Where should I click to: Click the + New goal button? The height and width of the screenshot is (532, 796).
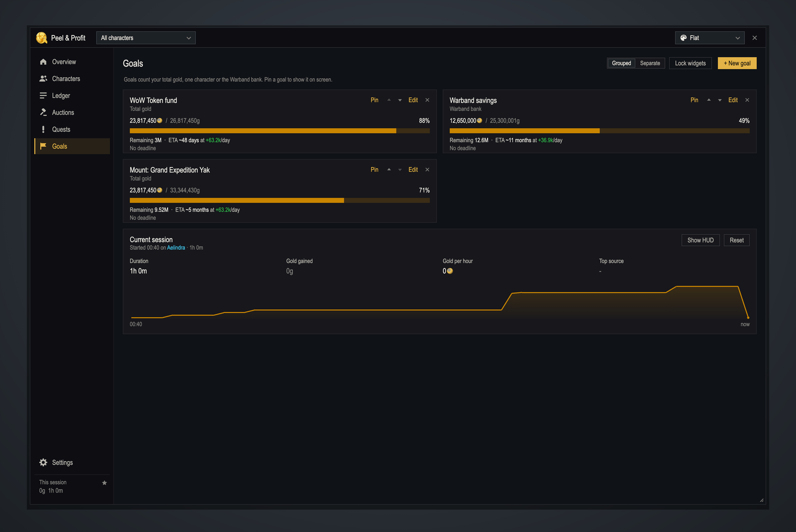(x=737, y=63)
